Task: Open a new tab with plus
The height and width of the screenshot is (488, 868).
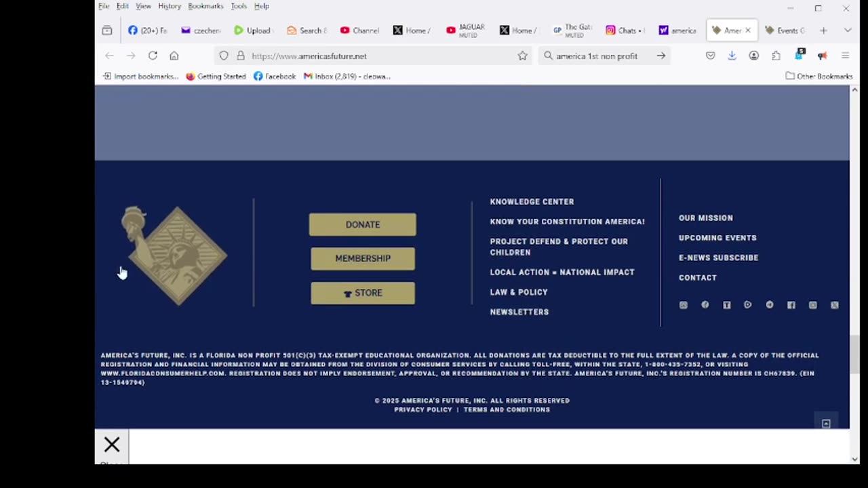Action: pyautogui.click(x=823, y=30)
